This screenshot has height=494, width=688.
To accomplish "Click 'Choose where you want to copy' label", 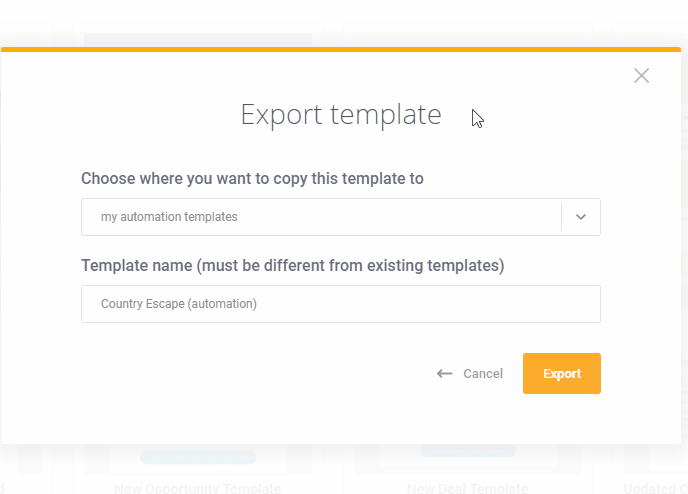I will (x=252, y=179).
